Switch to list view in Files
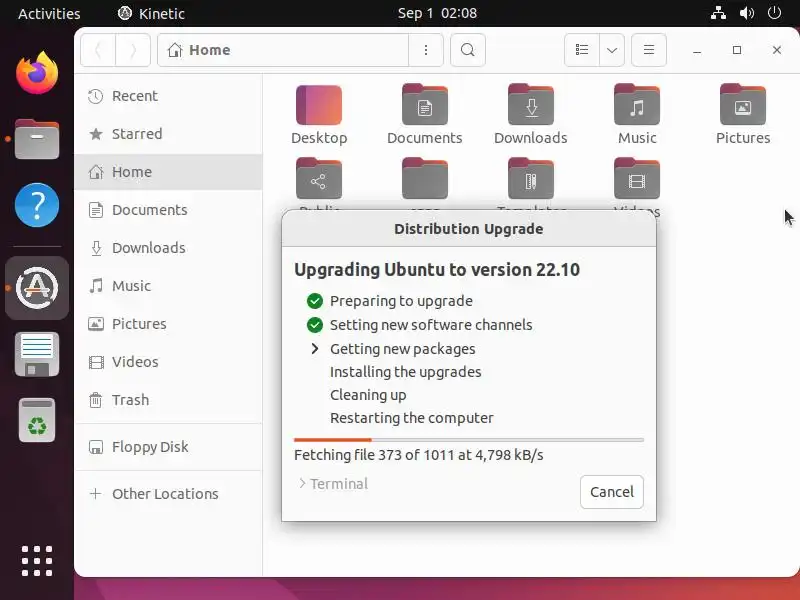The image size is (800, 600). point(582,50)
